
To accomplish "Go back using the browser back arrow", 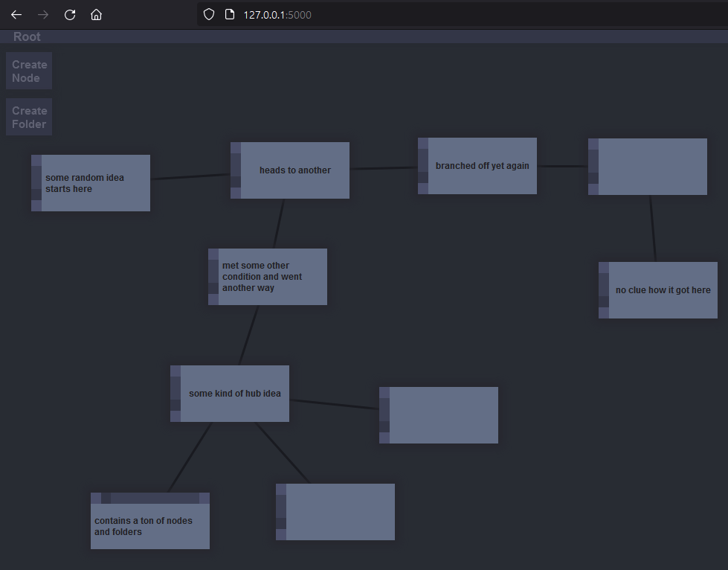I will (16, 15).
